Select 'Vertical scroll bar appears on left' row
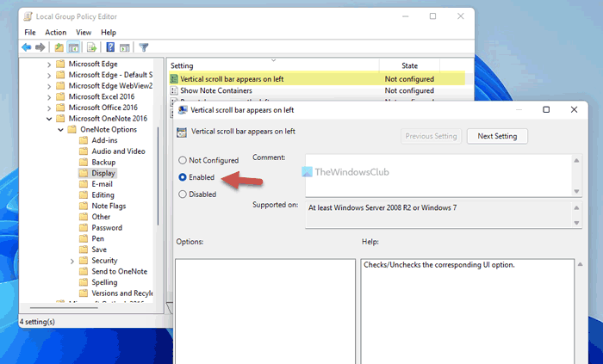 317,79
